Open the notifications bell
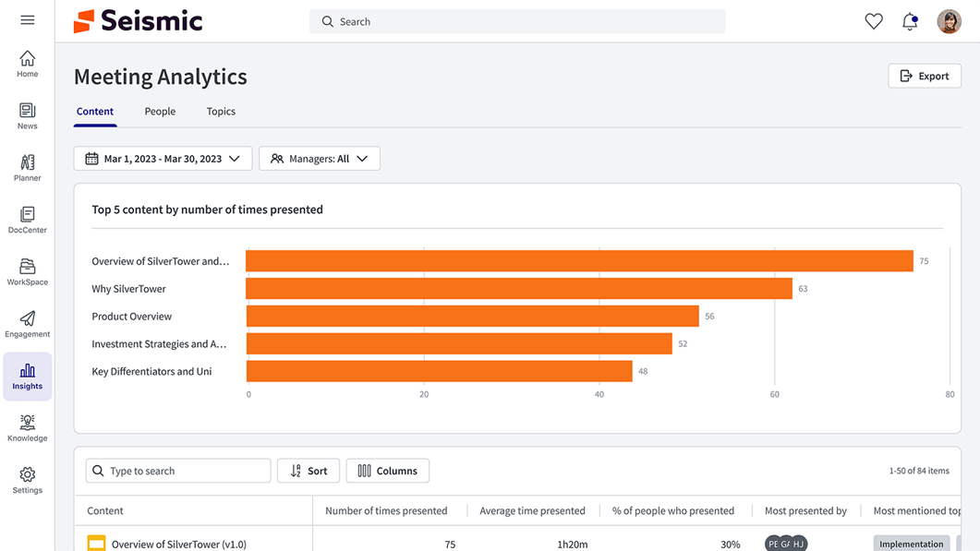The height and width of the screenshot is (551, 980). [x=910, y=21]
